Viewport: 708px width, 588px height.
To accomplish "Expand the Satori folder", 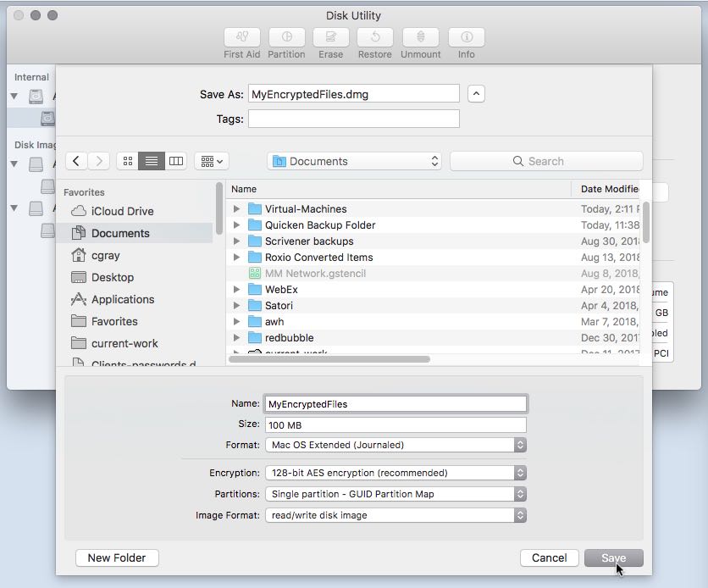I will (236, 306).
